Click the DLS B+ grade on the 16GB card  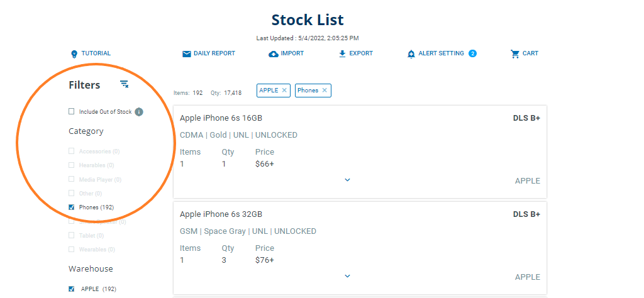coord(526,118)
